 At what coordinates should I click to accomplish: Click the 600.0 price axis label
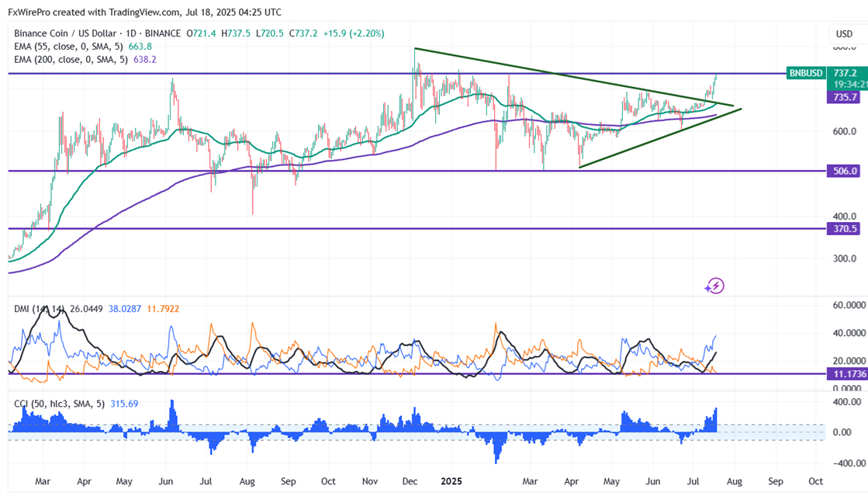[844, 131]
